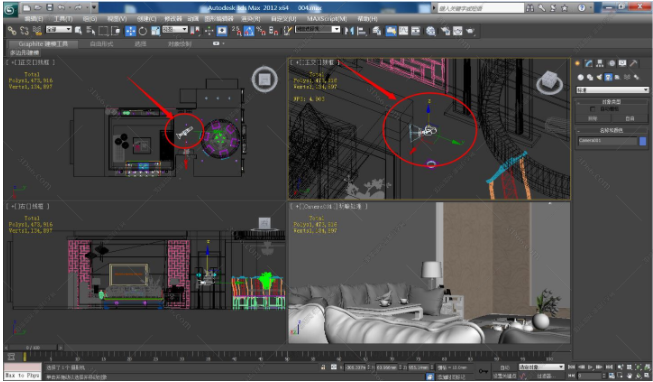Select the Select and Move tool
653x382 pixels.
(130, 31)
